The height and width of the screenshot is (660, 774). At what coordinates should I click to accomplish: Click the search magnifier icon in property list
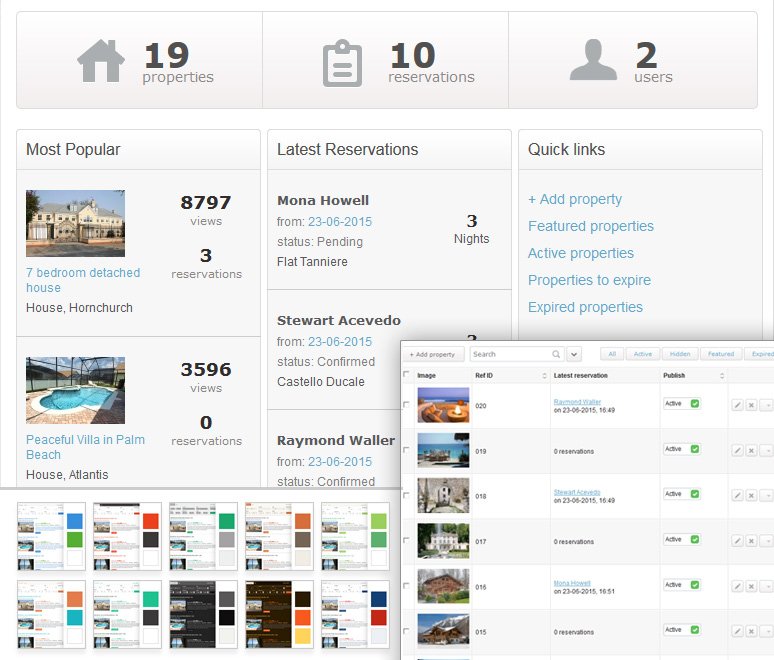click(556, 354)
